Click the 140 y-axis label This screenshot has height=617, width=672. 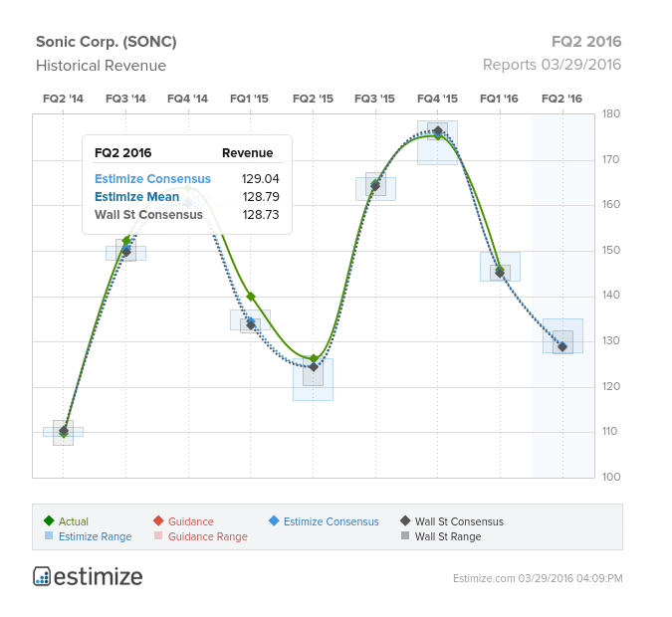coord(611,296)
